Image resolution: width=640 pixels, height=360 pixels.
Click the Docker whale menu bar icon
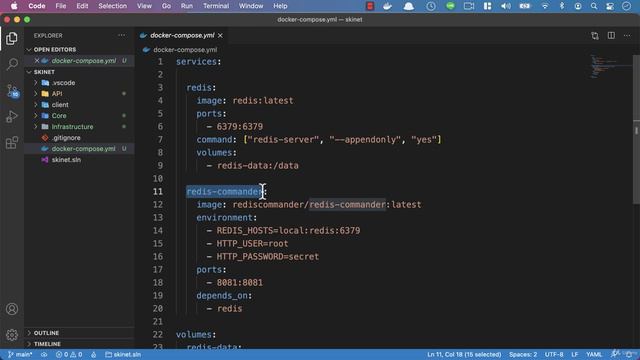point(387,6)
